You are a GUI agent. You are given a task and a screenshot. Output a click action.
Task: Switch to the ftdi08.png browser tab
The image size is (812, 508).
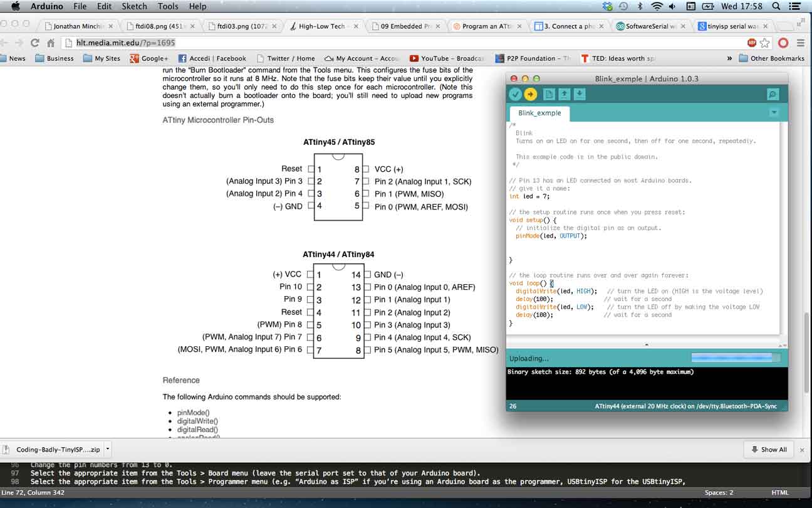tap(160, 26)
